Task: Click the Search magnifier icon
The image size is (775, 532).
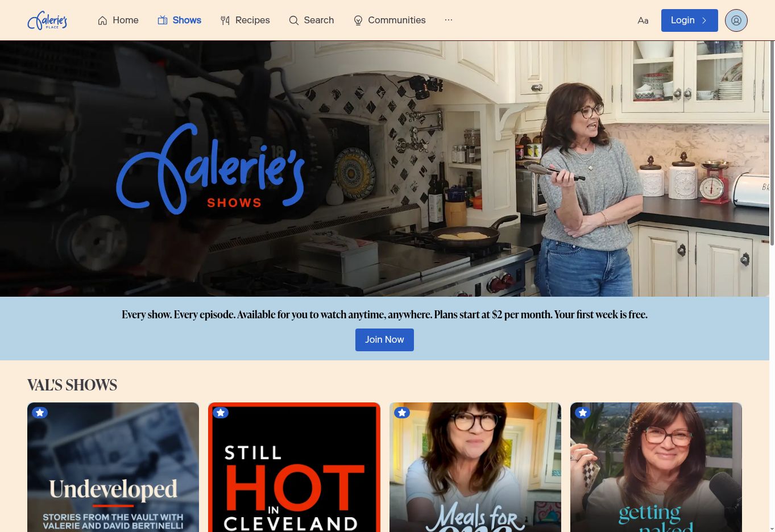Action: (x=293, y=20)
